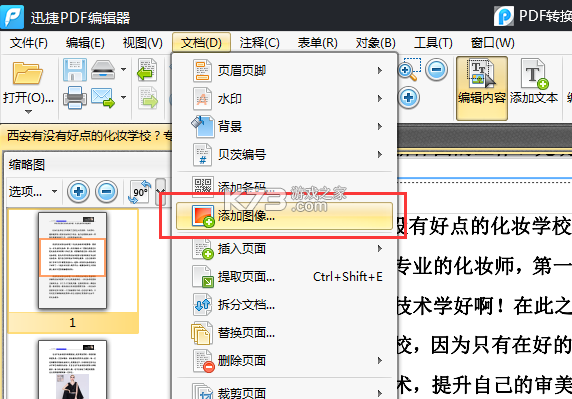Choose 添加图像... from the menu
Screen dimensions: 572x399
285,216
